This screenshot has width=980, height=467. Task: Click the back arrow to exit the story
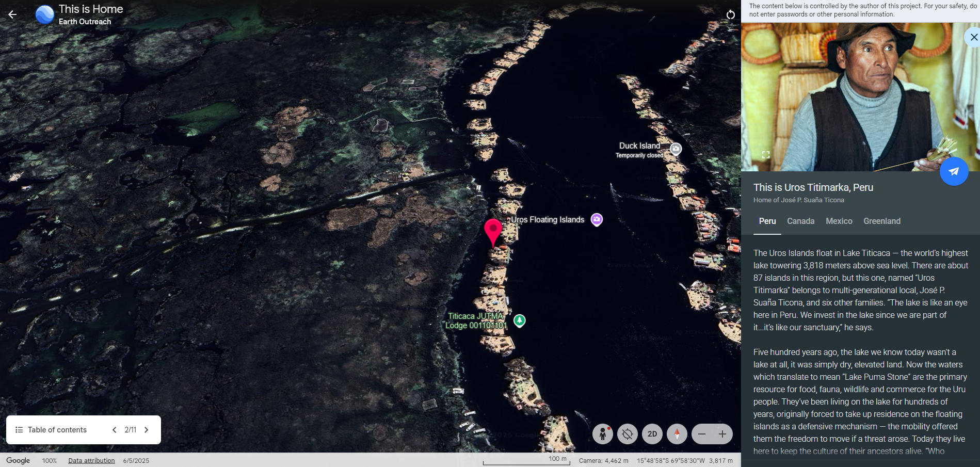click(x=12, y=14)
